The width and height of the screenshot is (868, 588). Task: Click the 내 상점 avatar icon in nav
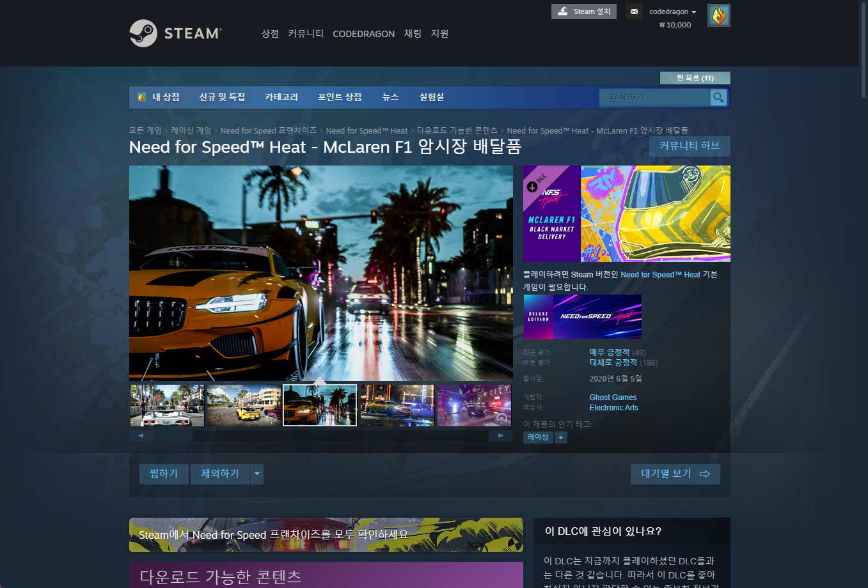coord(141,97)
